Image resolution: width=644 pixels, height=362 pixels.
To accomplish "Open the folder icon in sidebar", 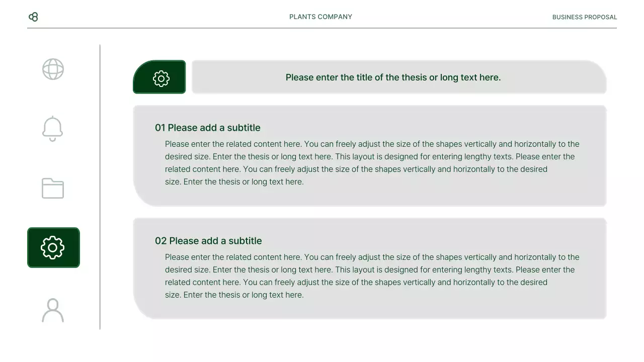I will [x=53, y=189].
